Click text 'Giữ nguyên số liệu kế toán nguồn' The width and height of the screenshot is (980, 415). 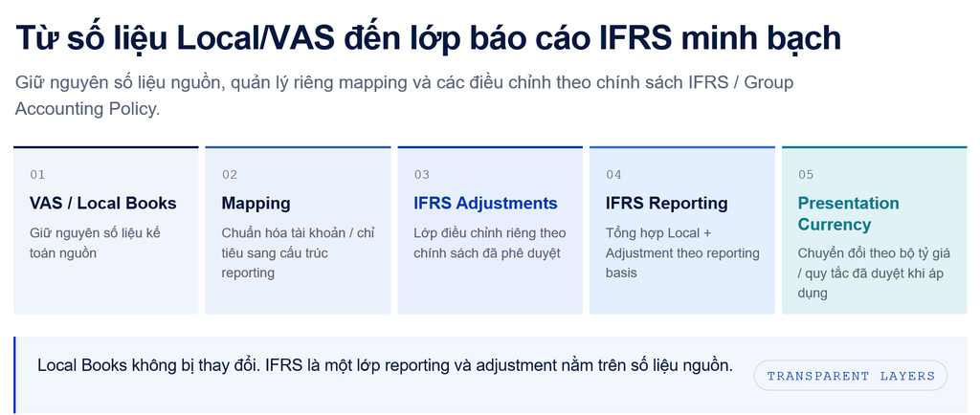[x=95, y=243]
